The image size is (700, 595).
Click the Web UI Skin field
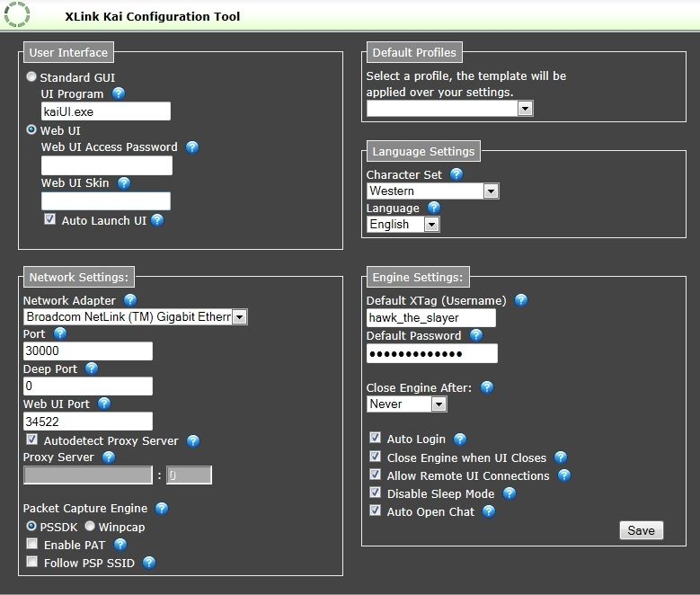click(x=106, y=201)
